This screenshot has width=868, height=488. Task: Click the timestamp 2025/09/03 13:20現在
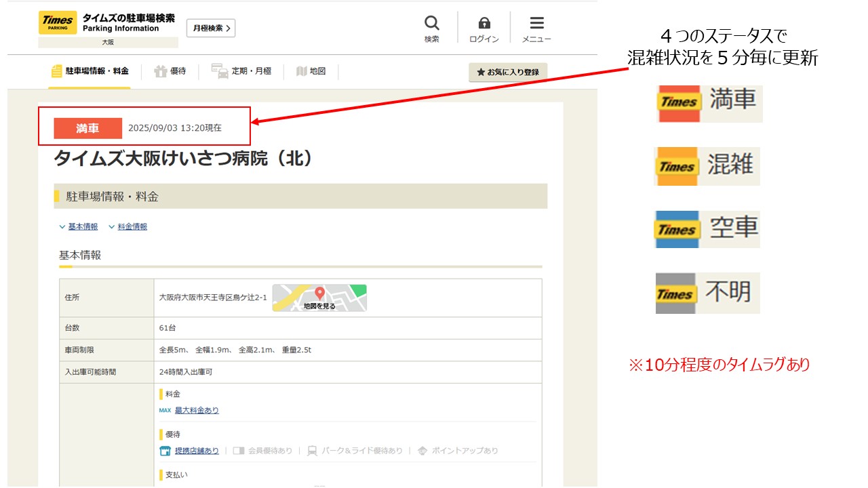(175, 127)
